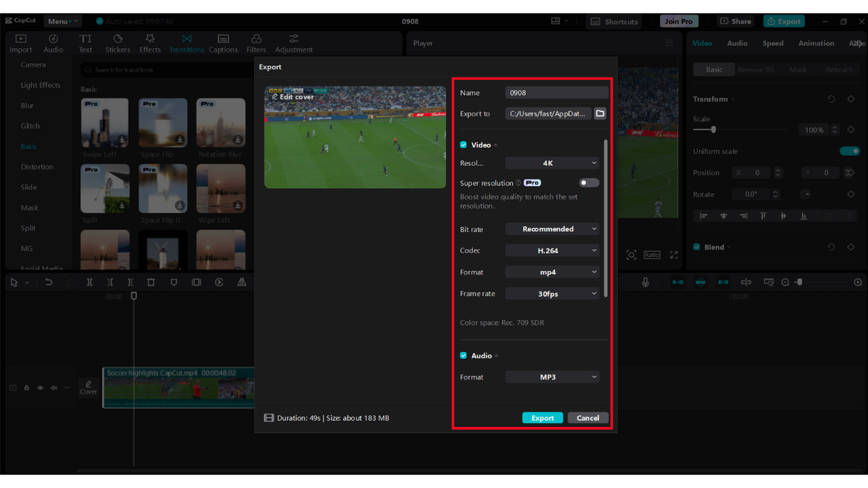This screenshot has height=488, width=868.
Task: Open the Shortcuts button in title bar
Action: [x=614, y=21]
